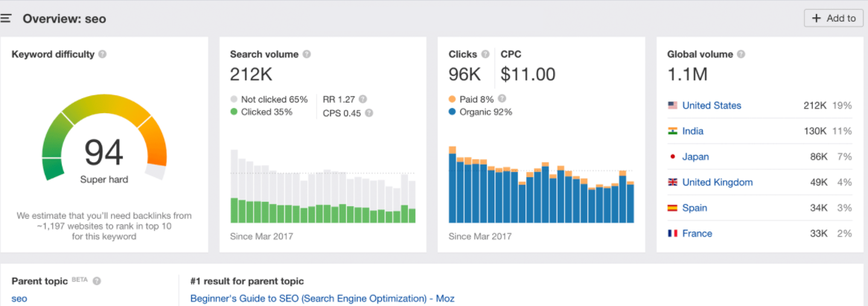
Task: Open the hamburger menu beside Overview
Action: pos(5,19)
